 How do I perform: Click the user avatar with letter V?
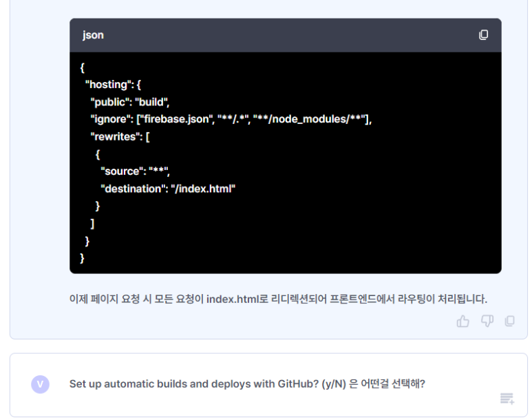click(x=41, y=384)
